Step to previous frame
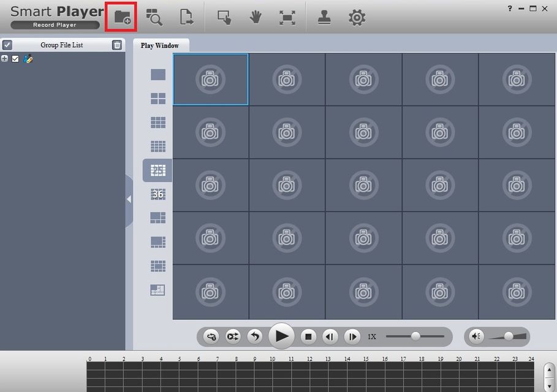This screenshot has height=392, width=557. 330,337
